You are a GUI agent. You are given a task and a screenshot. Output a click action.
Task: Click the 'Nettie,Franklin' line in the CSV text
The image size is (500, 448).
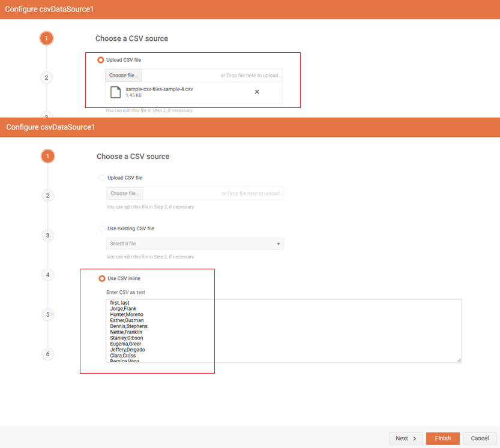pyautogui.click(x=126, y=332)
